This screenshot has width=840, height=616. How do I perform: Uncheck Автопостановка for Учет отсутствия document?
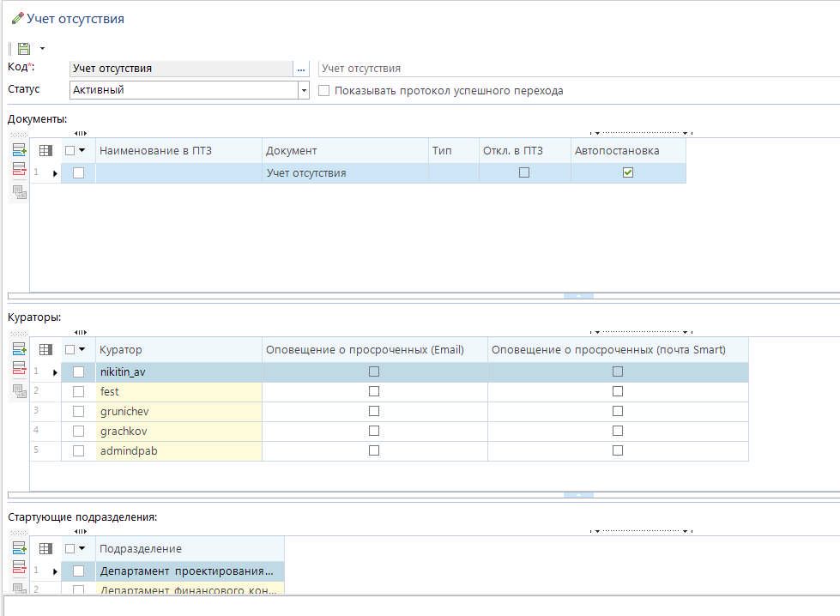[628, 172]
